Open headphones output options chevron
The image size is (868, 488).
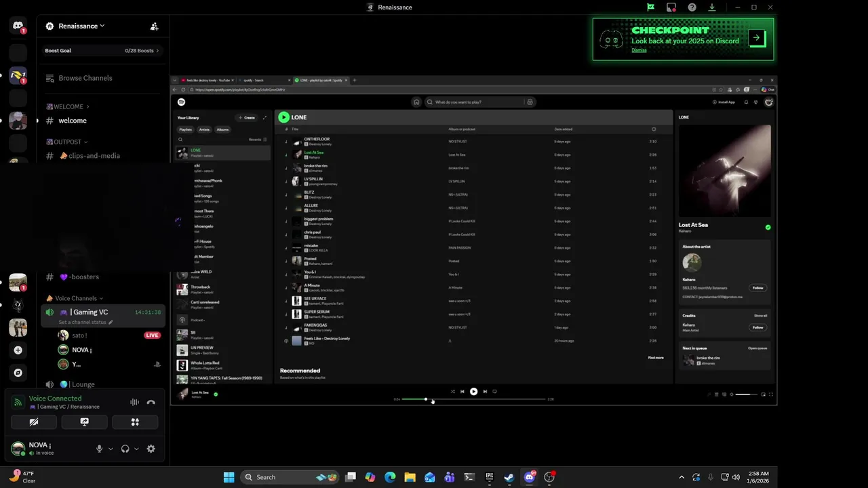tap(136, 449)
